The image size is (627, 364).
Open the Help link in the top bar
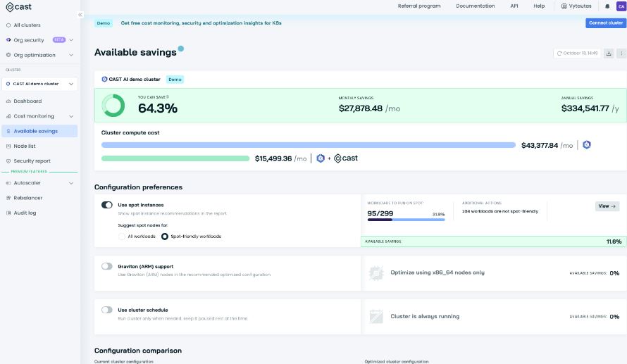539,6
